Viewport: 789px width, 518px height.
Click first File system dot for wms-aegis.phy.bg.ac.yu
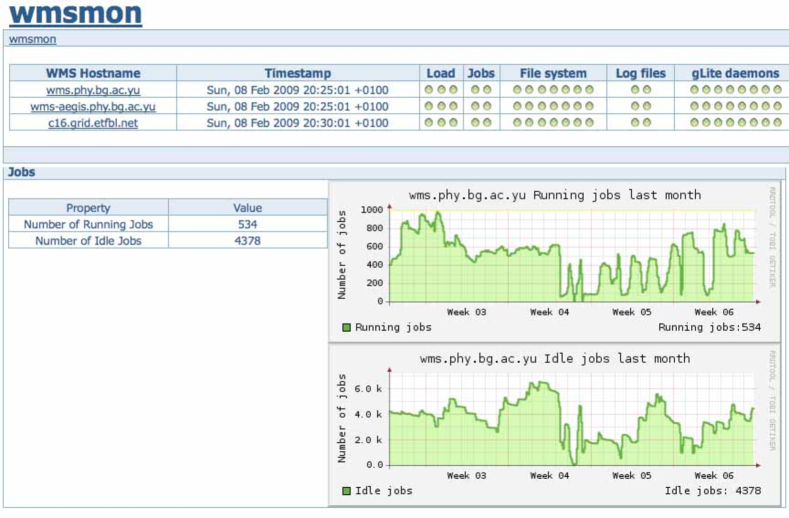517,106
